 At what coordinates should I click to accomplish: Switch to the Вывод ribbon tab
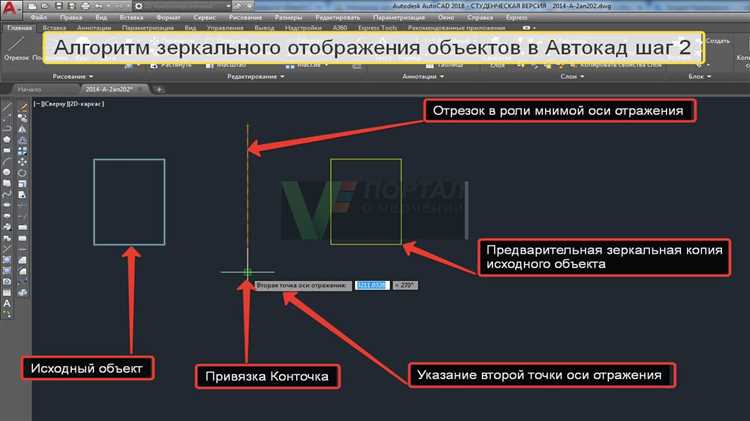pyautogui.click(x=264, y=28)
